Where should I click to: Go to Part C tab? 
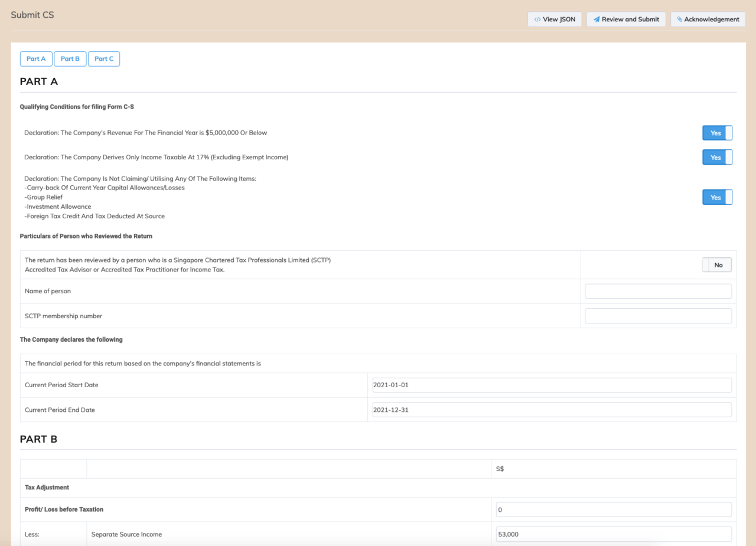104,59
